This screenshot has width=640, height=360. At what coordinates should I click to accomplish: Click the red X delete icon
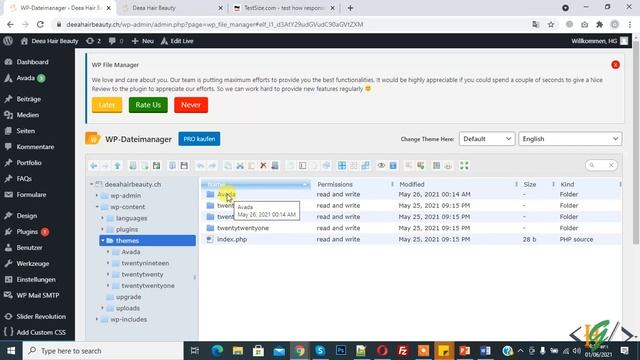coord(263,165)
